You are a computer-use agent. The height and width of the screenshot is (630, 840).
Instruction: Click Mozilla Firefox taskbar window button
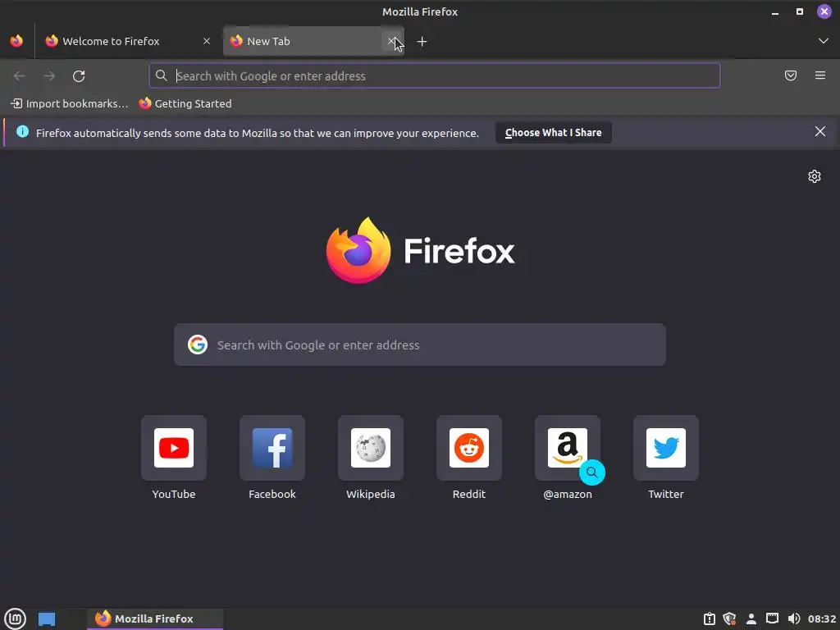click(x=155, y=619)
